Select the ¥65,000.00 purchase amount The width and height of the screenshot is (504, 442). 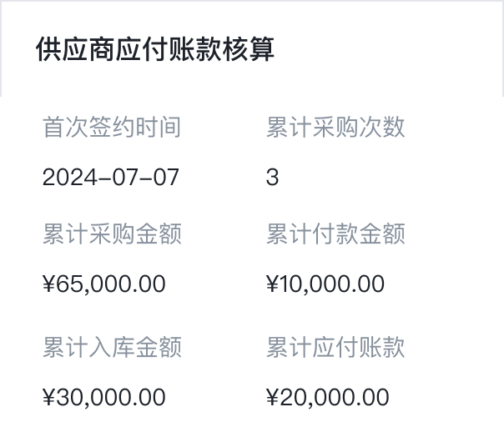[104, 284]
